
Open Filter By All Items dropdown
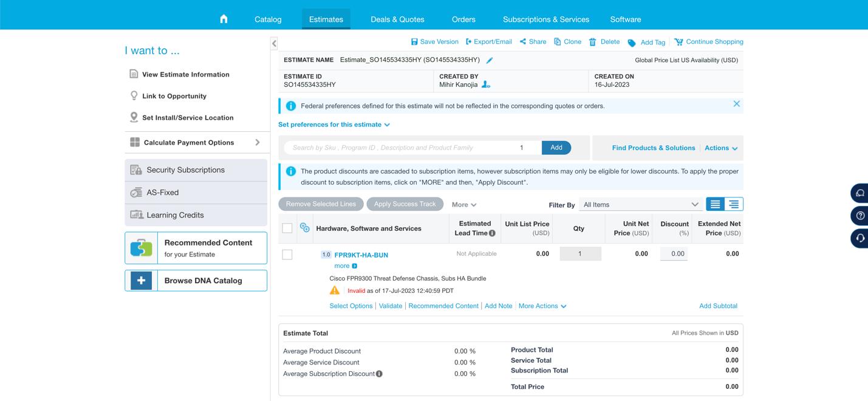click(x=641, y=204)
